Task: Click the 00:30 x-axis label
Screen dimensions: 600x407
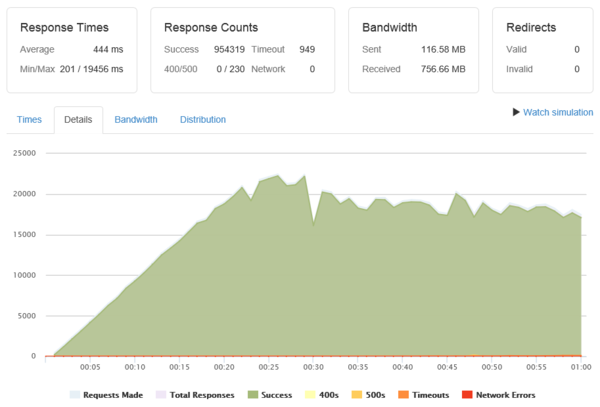Action: (x=313, y=367)
